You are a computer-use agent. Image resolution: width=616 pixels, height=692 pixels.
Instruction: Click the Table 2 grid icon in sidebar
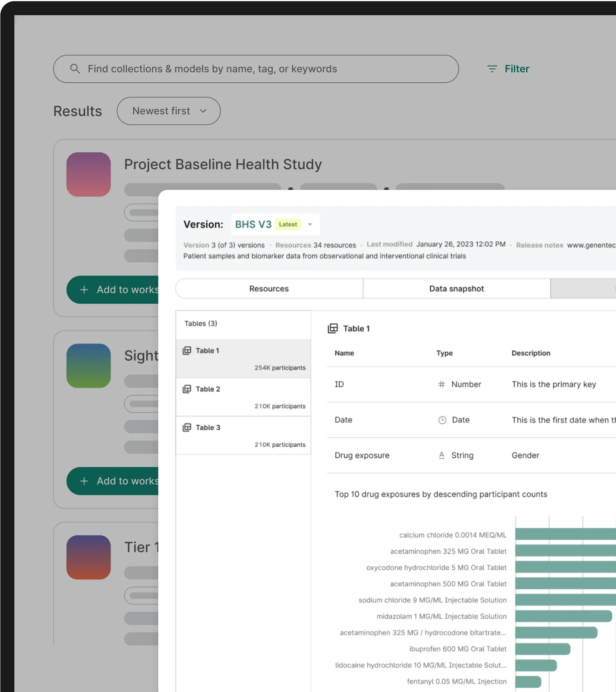187,389
